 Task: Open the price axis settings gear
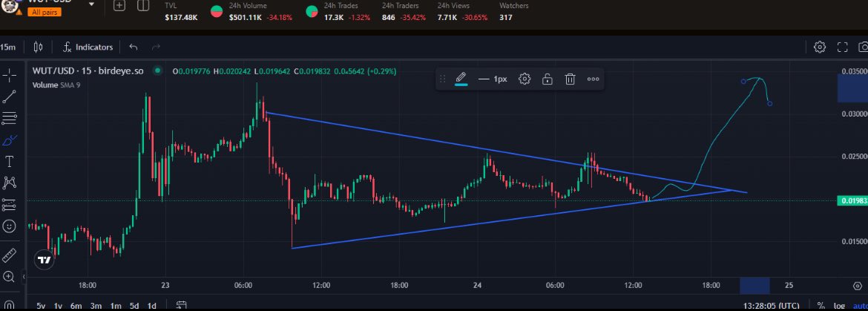(858, 286)
